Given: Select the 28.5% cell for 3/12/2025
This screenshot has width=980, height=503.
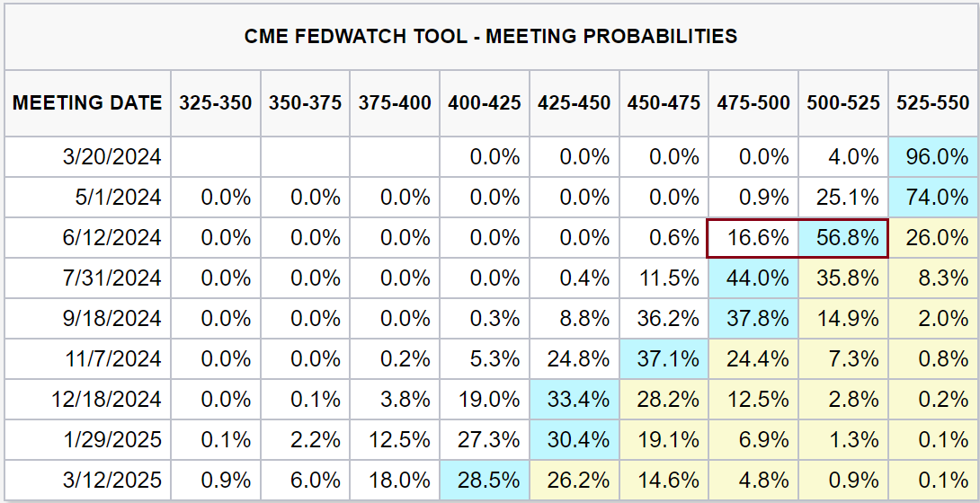Looking at the screenshot, I should (x=485, y=481).
